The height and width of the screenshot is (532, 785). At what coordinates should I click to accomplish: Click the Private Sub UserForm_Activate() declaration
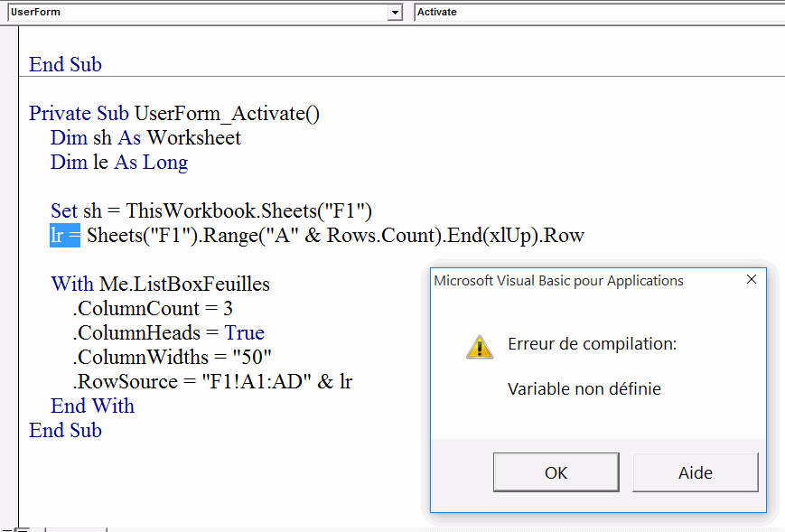coord(174,114)
